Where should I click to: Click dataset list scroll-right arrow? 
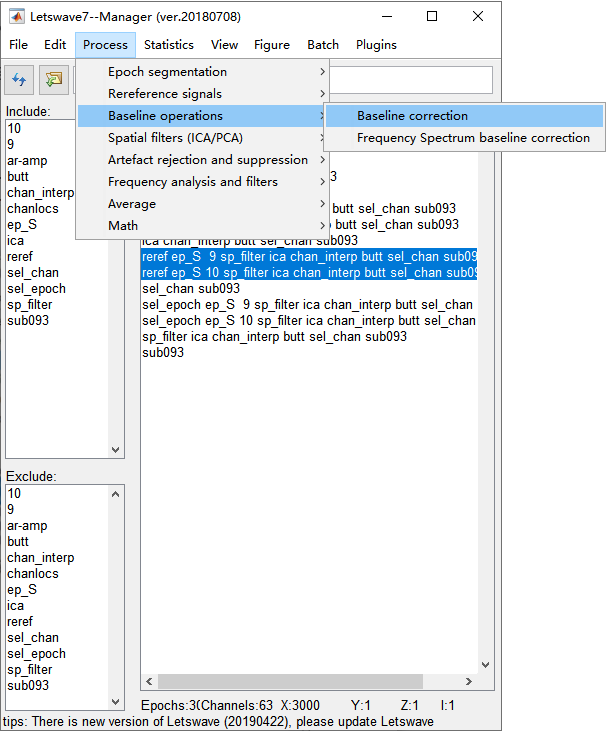[469, 682]
